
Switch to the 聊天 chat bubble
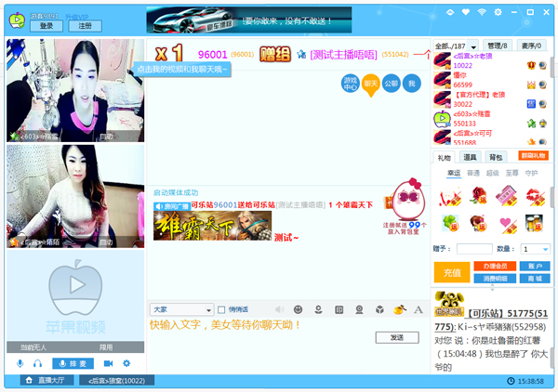370,85
